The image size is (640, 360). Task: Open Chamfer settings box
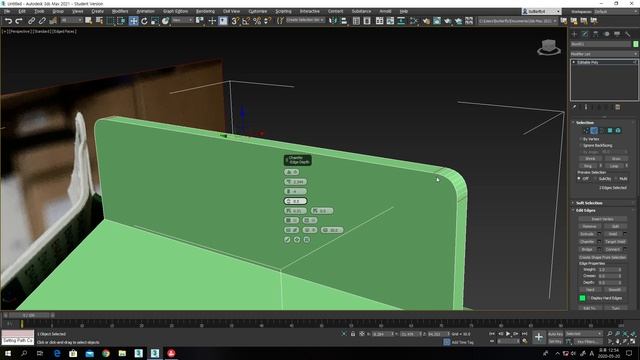pos(599,242)
